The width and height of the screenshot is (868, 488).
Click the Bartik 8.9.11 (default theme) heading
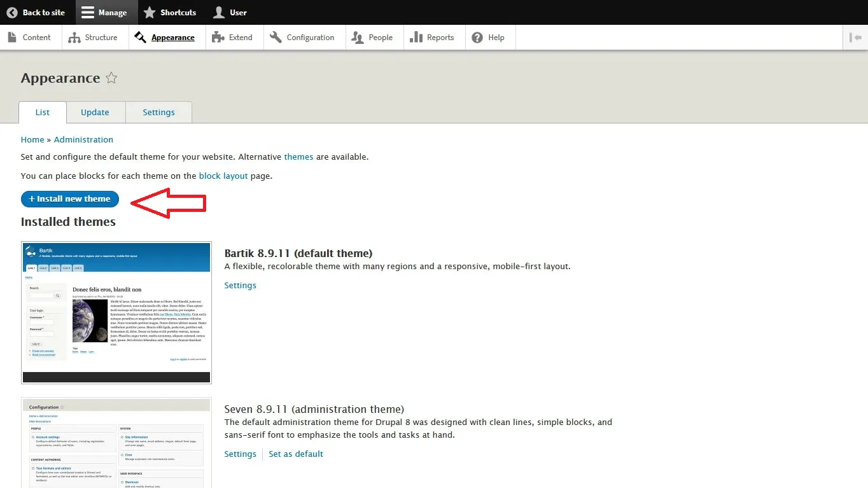298,253
